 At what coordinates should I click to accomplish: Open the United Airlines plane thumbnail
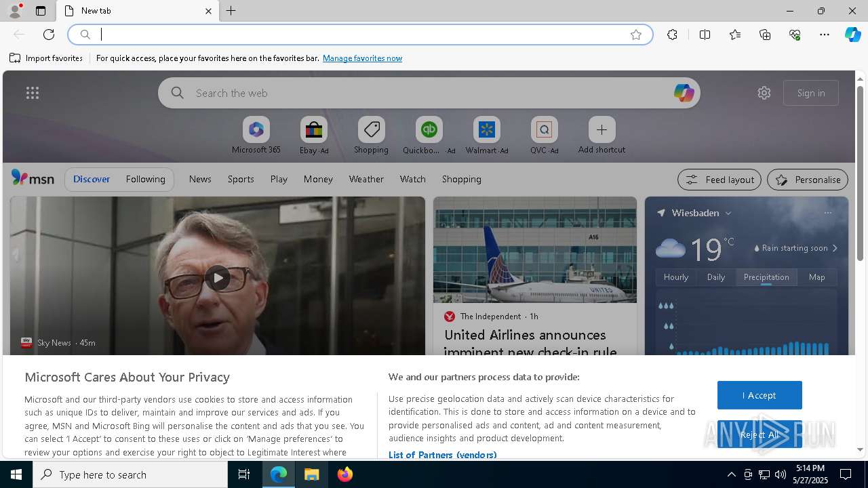click(535, 249)
